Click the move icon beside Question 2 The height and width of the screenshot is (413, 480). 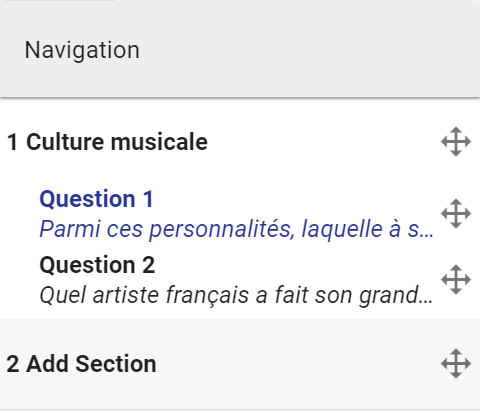pyautogui.click(x=456, y=280)
